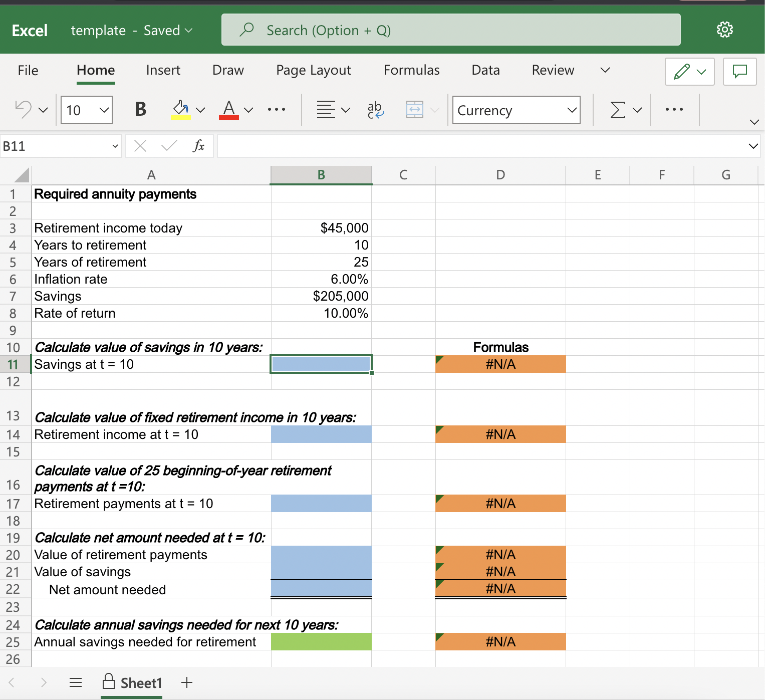This screenshot has height=700, width=765.
Task: Open the Comments speech bubble icon
Action: [739, 71]
